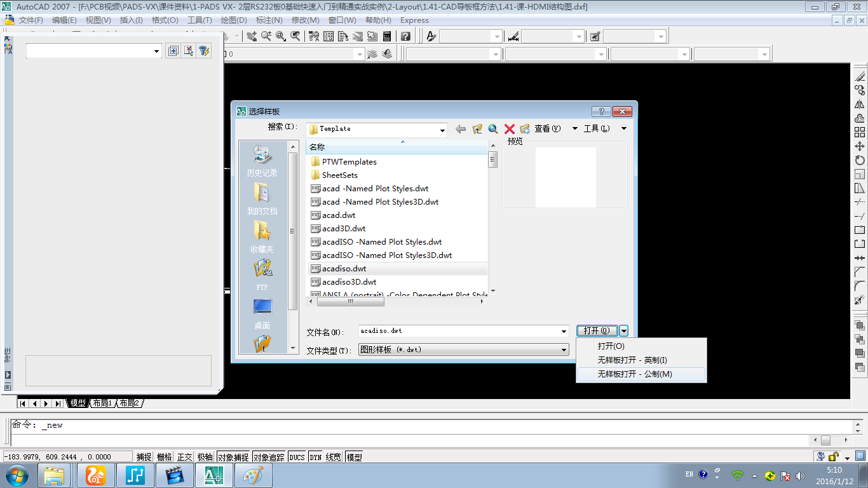Open the Template folder location dropdown
The width and height of the screenshot is (868, 488).
coord(443,130)
